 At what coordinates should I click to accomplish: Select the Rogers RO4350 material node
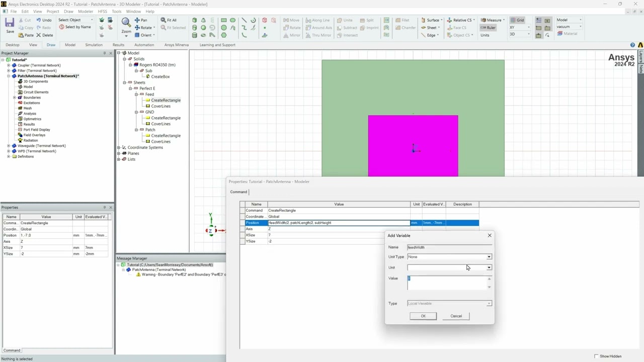click(157, 65)
